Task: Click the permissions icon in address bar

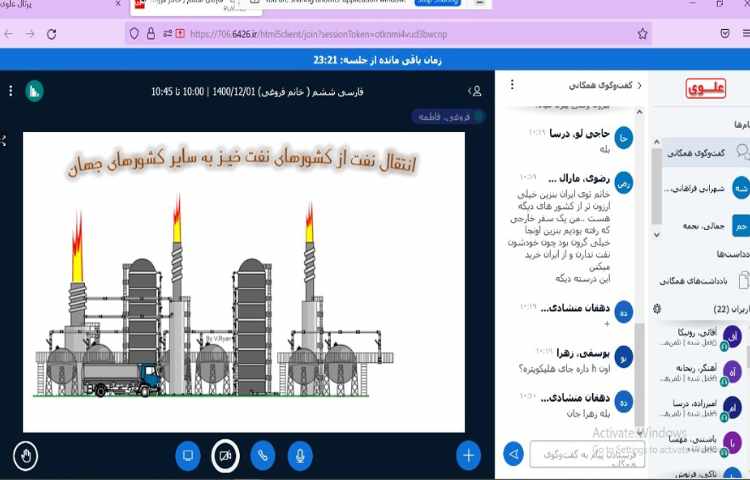Action: (167, 34)
